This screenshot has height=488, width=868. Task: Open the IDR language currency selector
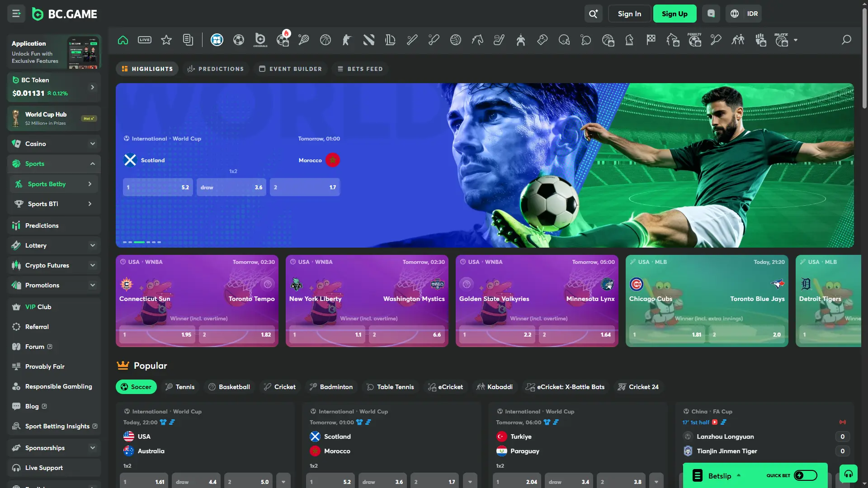point(744,14)
